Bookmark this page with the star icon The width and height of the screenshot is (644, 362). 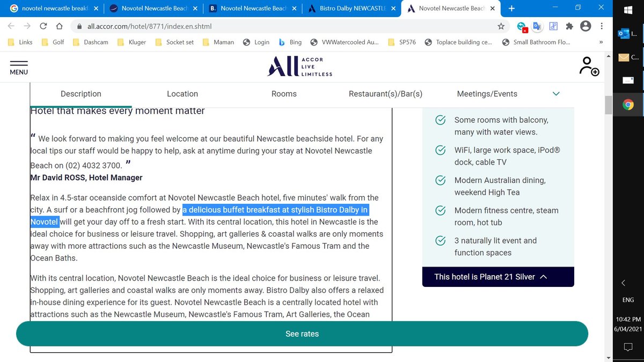tap(501, 26)
